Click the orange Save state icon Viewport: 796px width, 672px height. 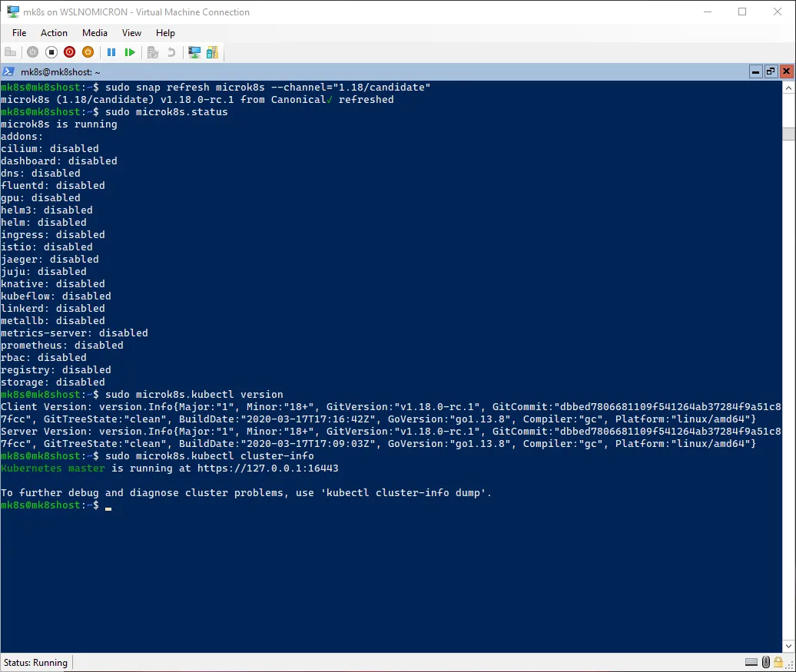(x=88, y=52)
